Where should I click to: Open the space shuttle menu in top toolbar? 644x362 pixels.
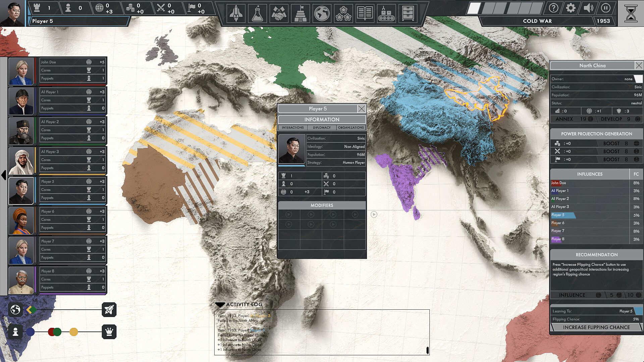tap(236, 13)
